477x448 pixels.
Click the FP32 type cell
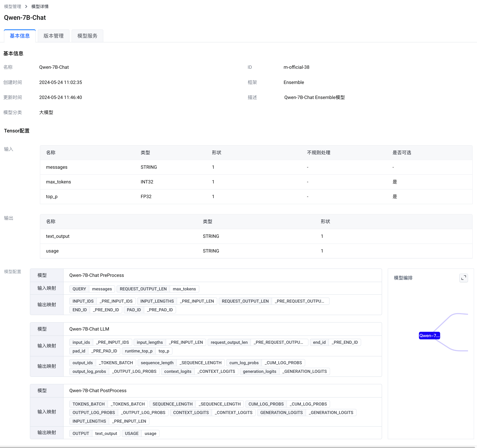[146, 196]
